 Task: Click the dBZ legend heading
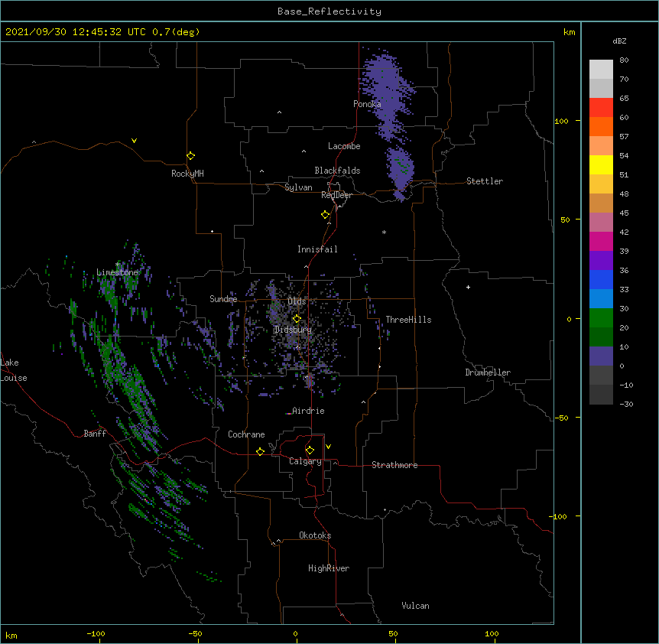tap(619, 41)
